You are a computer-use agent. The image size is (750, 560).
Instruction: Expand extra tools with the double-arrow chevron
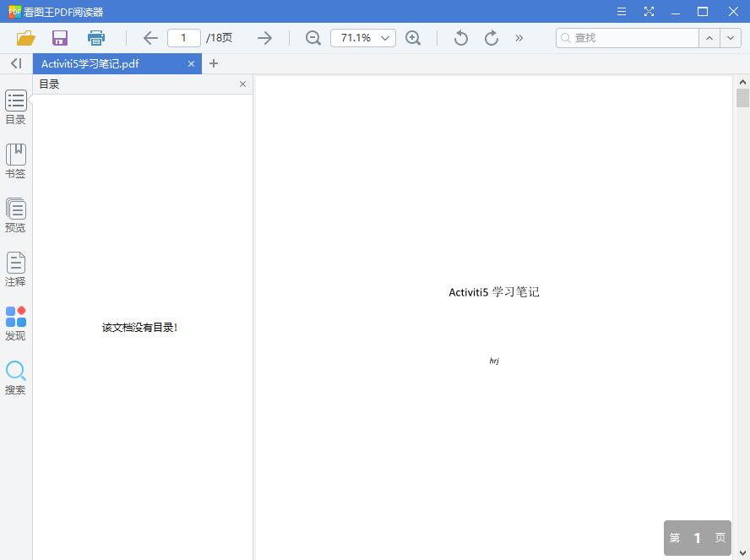pos(519,38)
